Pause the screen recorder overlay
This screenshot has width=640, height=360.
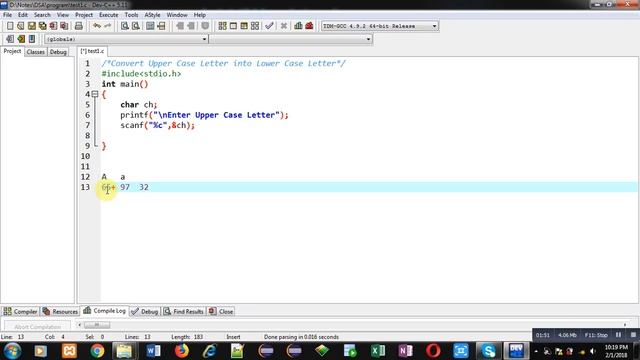(x=618, y=335)
